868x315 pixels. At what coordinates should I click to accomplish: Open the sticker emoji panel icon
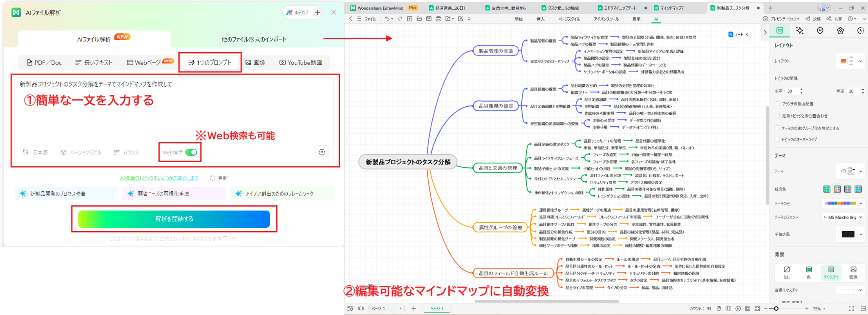point(820,30)
